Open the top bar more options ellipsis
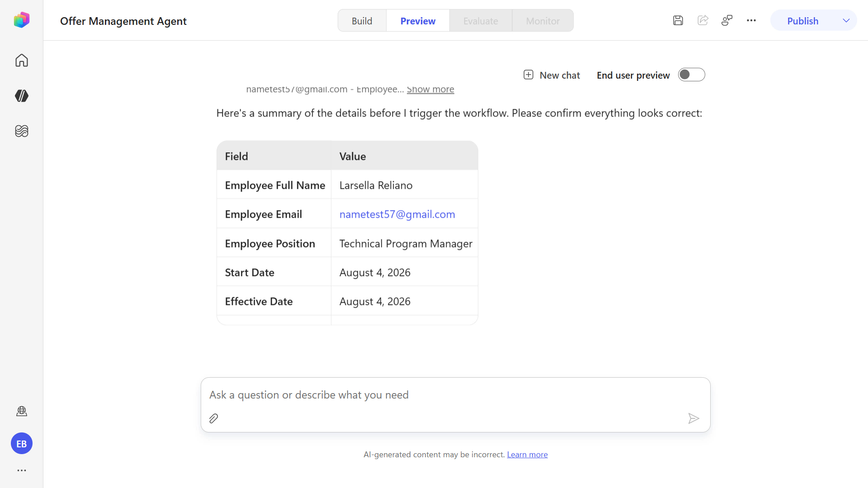 click(751, 20)
